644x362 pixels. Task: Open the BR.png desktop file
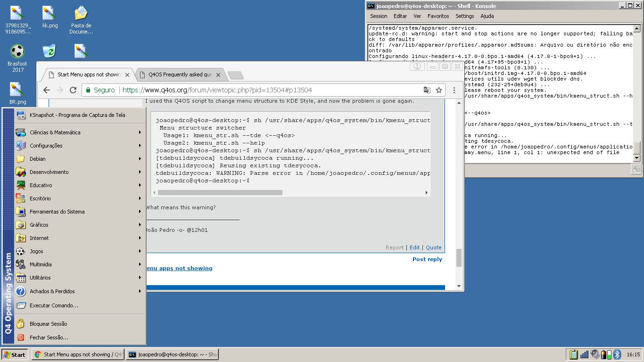pos(17,93)
